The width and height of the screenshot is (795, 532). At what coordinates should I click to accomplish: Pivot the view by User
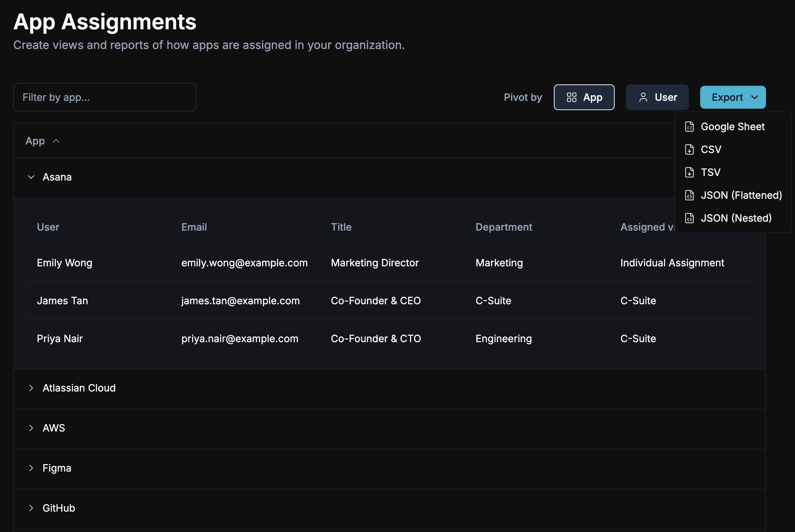click(657, 97)
